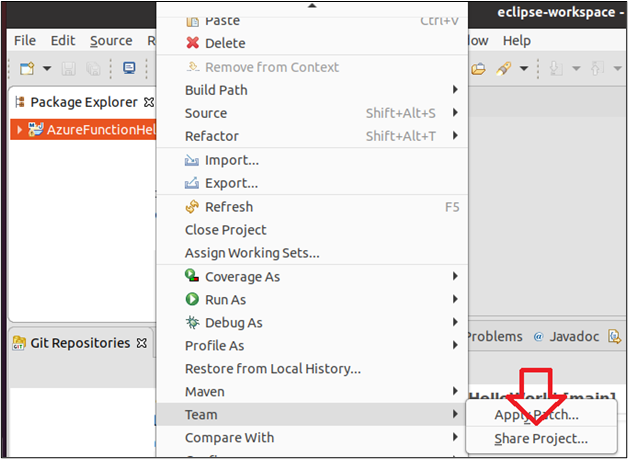628x459 pixels.
Task: Click the blue monitor toolbar icon
Action: (x=129, y=68)
